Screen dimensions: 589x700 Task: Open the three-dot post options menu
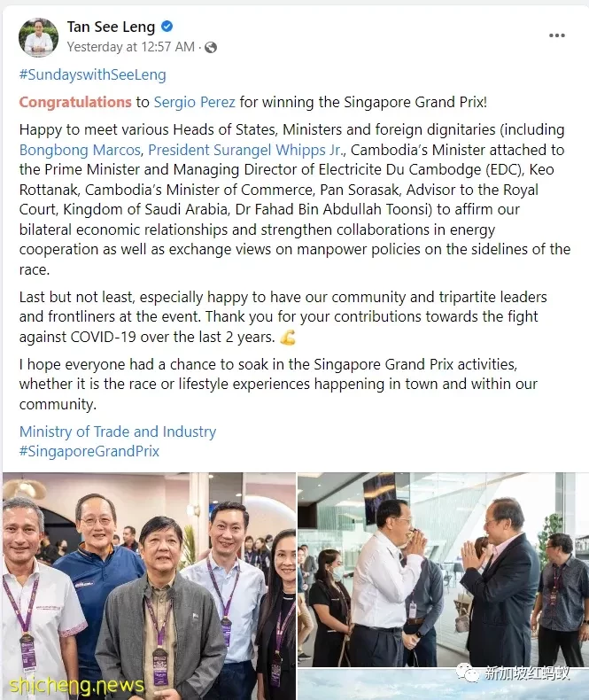(x=556, y=35)
